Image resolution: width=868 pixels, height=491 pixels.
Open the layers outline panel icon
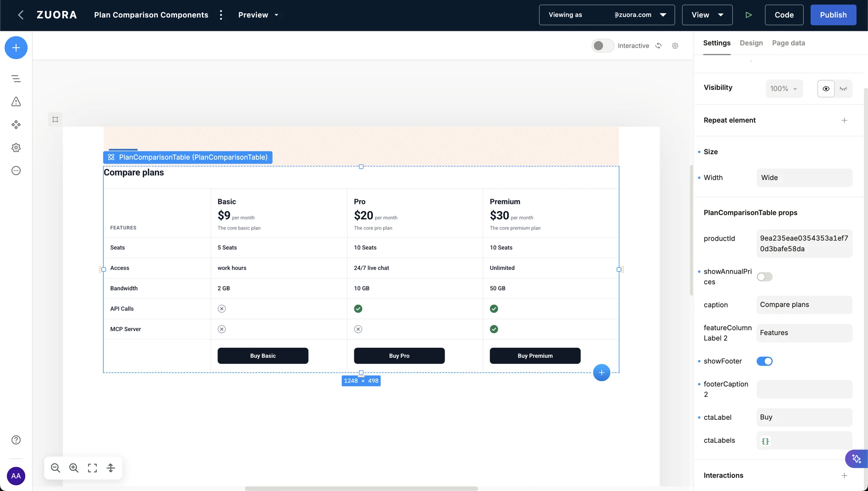(16, 79)
